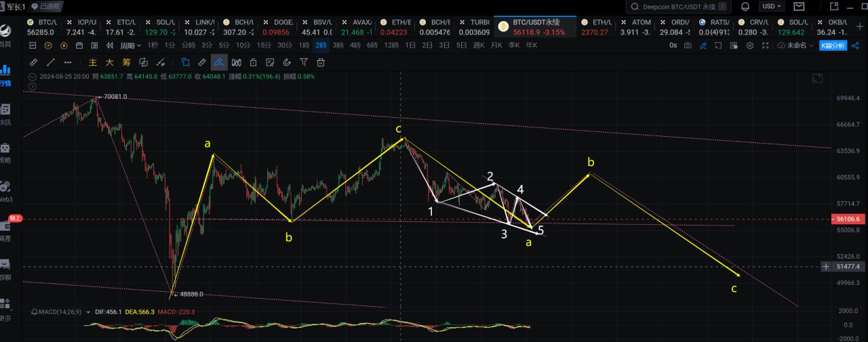Click the 已過期 membership badge

(45, 6)
